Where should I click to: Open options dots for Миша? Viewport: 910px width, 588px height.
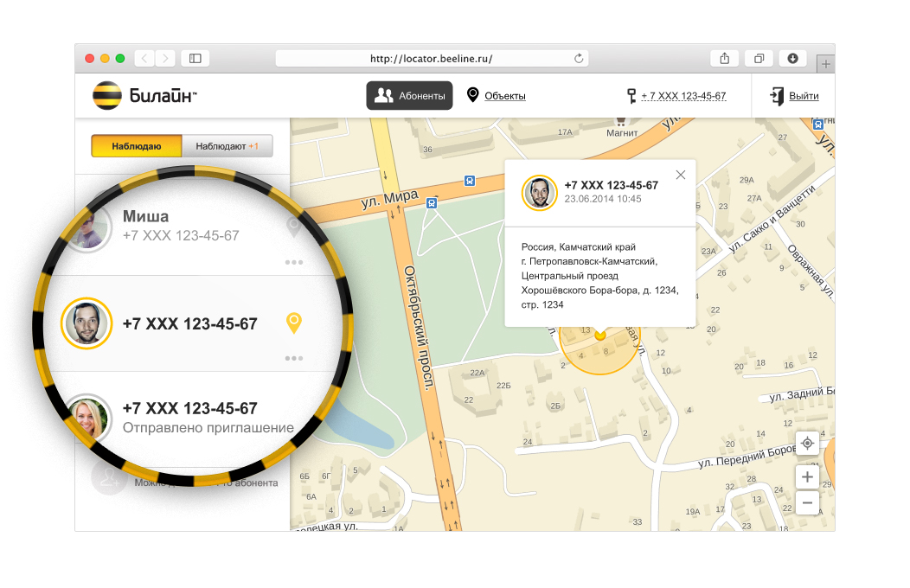point(294,262)
